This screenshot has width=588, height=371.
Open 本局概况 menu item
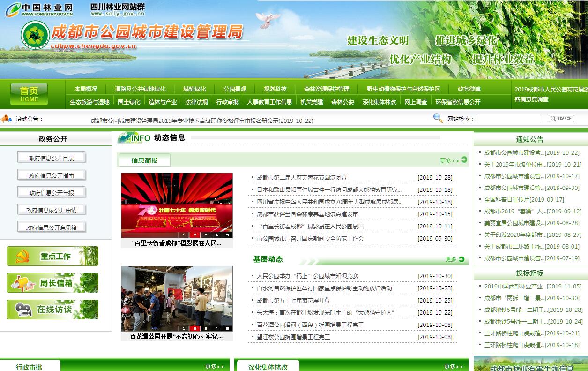coord(86,89)
